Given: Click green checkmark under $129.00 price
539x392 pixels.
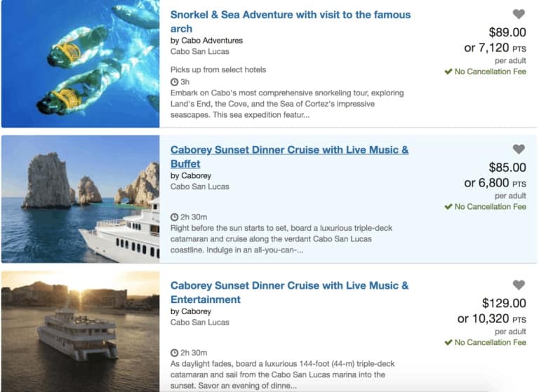Looking at the screenshot, I should click(x=448, y=342).
